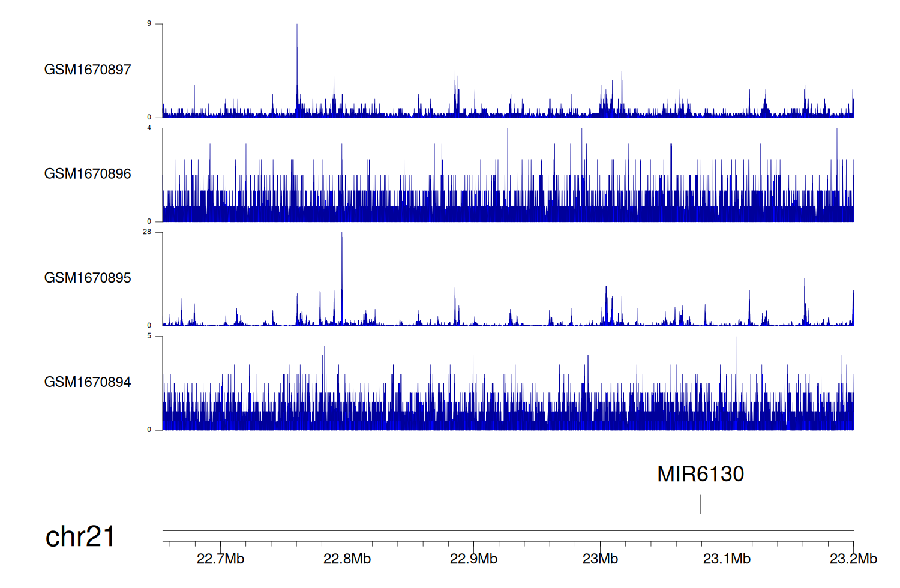This screenshot has height=588, width=900.
Task: Choose the GSM1670895 track label
Action: [x=88, y=278]
